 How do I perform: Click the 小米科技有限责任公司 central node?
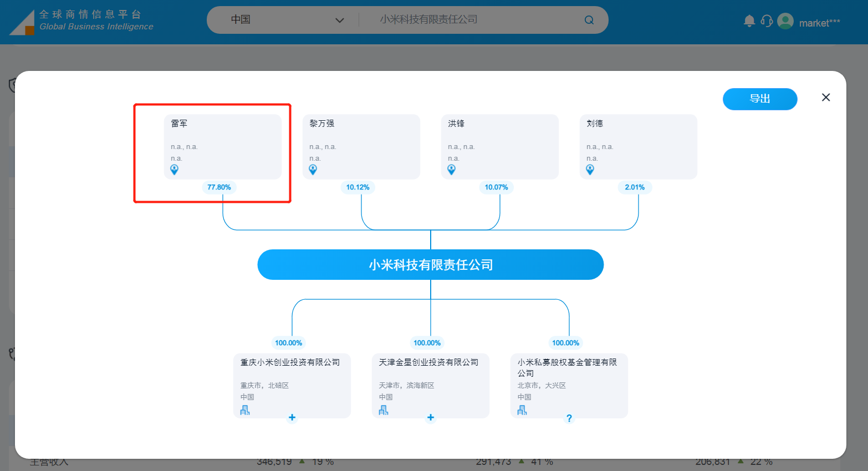(x=431, y=265)
